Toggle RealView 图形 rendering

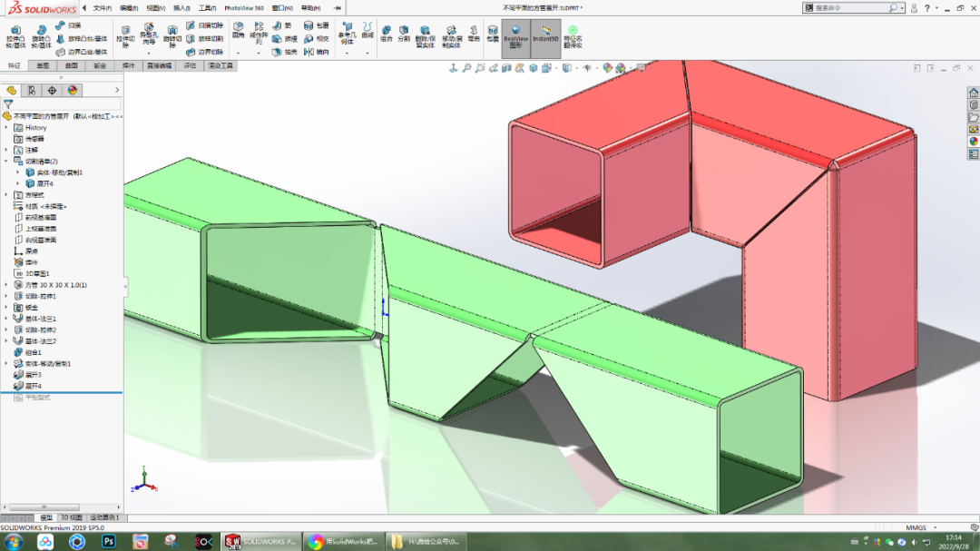click(516, 38)
